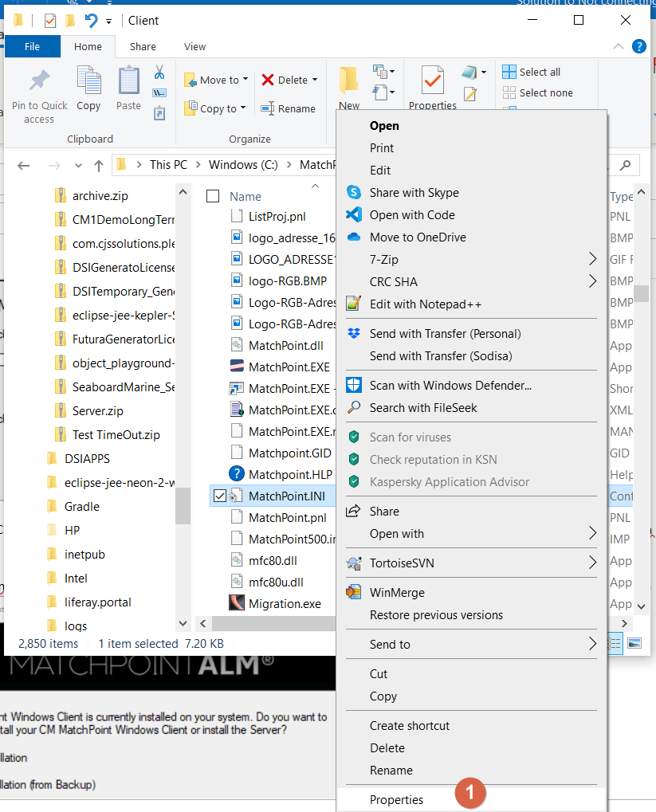
Task: Click the WinMerge icon
Action: point(354,592)
